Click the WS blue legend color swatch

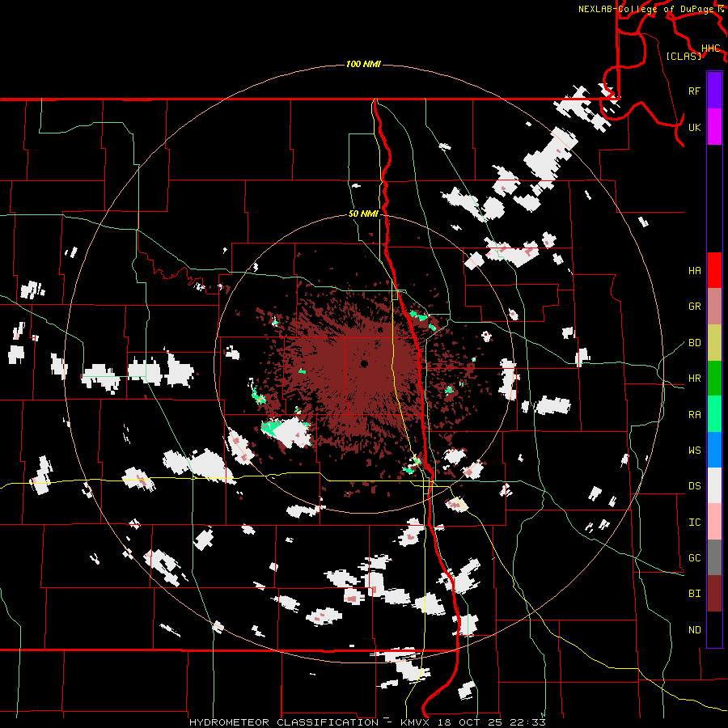pyautogui.click(x=714, y=450)
